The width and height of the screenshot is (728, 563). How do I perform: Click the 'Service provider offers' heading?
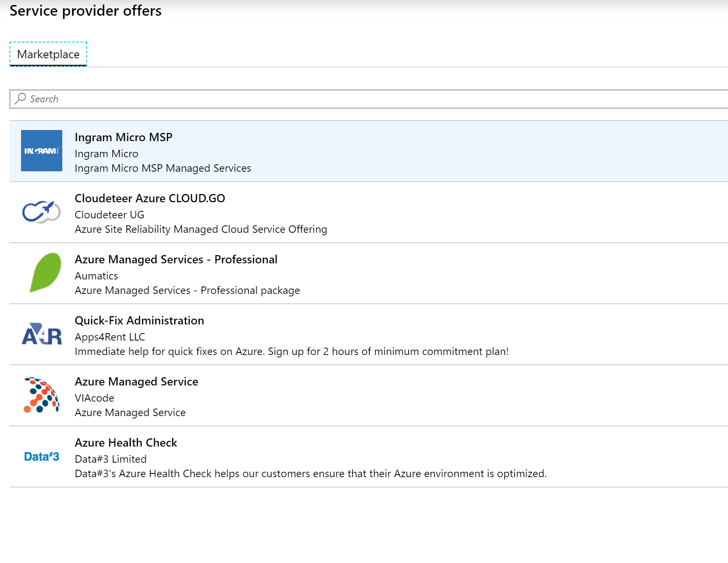85,11
